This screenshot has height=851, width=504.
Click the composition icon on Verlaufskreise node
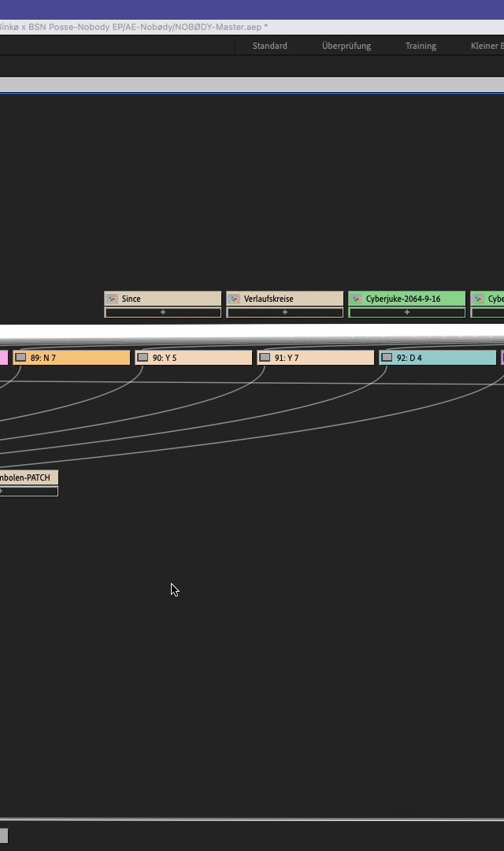coord(235,299)
